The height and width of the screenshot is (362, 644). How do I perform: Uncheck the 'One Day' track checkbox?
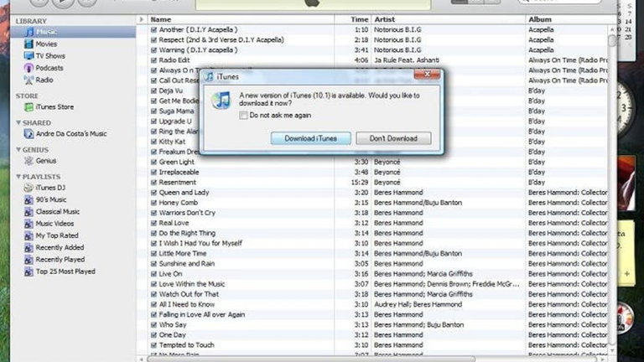(x=153, y=335)
